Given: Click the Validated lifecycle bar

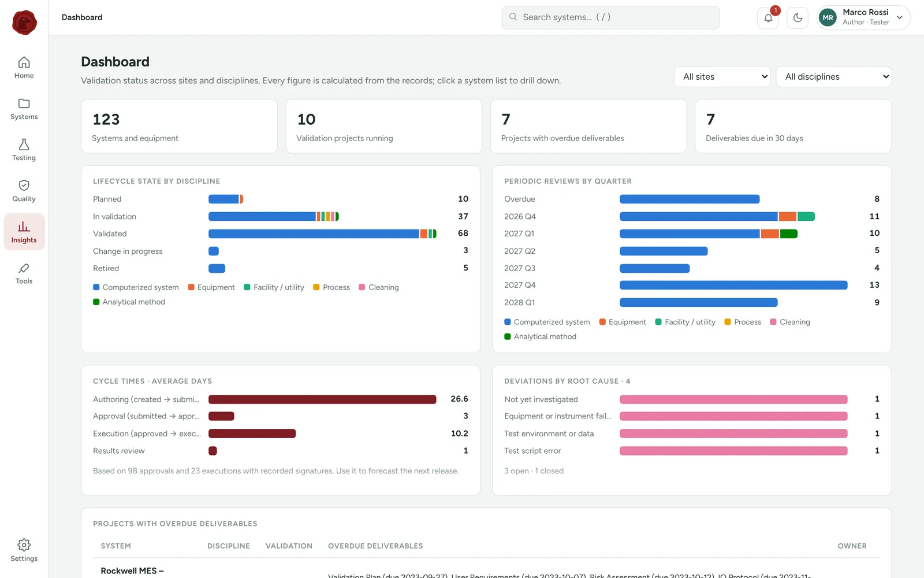Looking at the screenshot, I should (322, 234).
